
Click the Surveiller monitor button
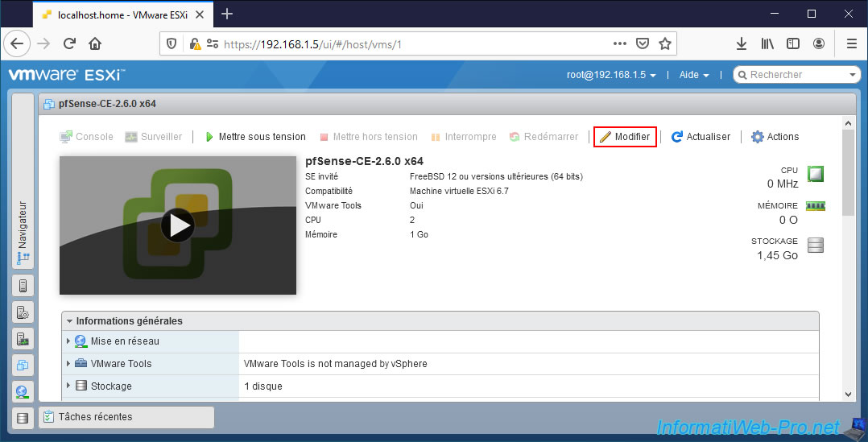(x=153, y=137)
